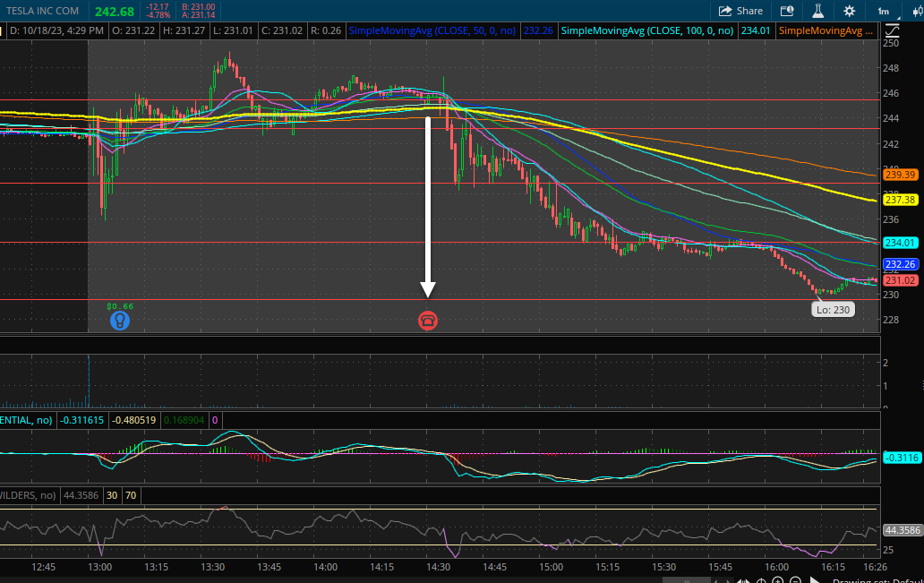This screenshot has width=924, height=583.
Task: Click the green MACD diff value 0.168904
Action: click(x=184, y=420)
